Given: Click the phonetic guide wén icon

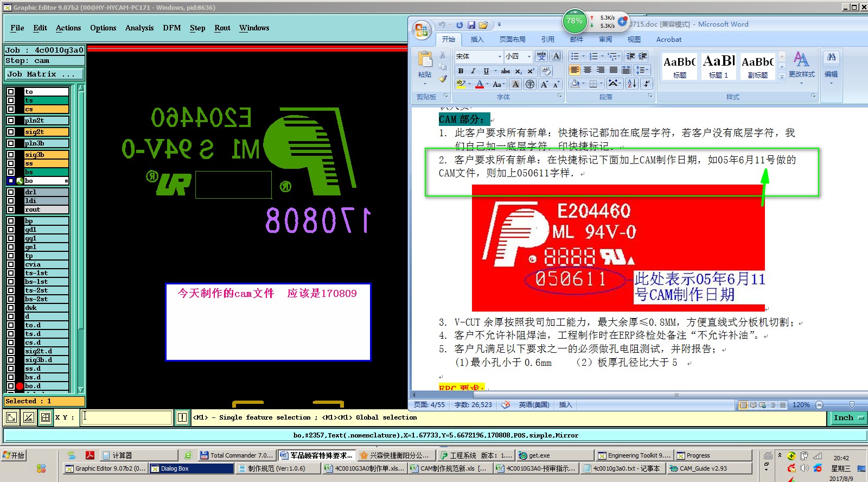Looking at the screenshot, I should (x=541, y=56).
